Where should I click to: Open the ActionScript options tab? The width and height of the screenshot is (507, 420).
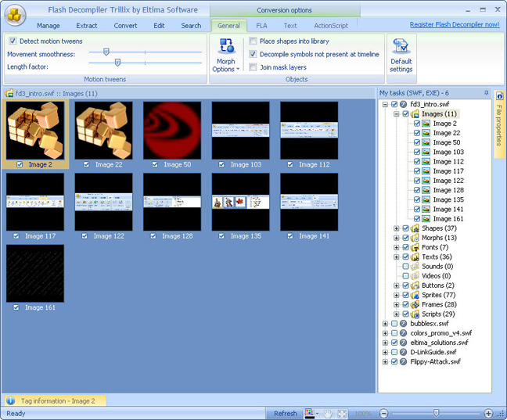pos(331,26)
